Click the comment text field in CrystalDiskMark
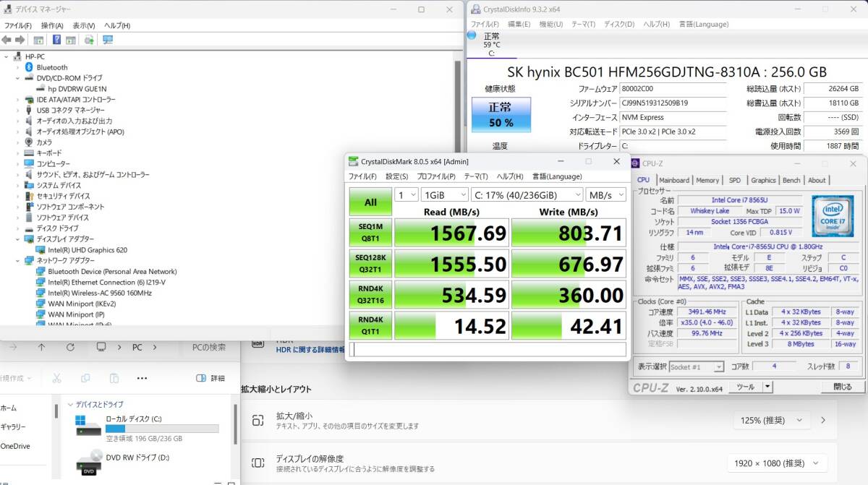The image size is (868, 485). [488, 350]
